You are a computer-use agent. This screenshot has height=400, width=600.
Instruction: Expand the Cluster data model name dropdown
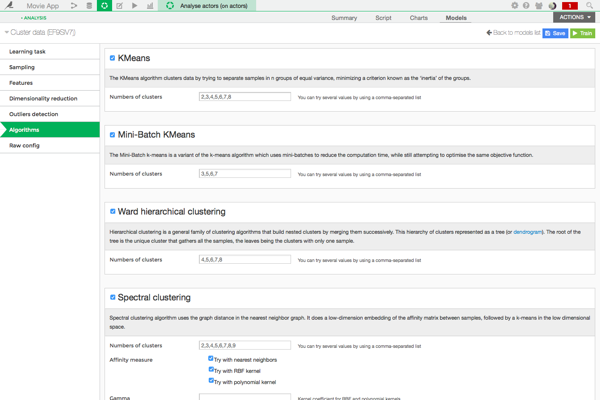click(7, 33)
